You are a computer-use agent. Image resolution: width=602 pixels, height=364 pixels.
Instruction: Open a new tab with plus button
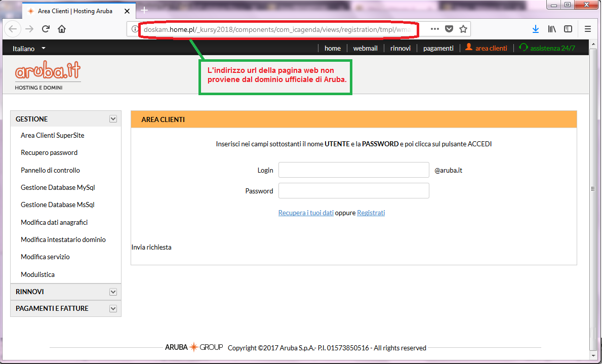(x=144, y=10)
